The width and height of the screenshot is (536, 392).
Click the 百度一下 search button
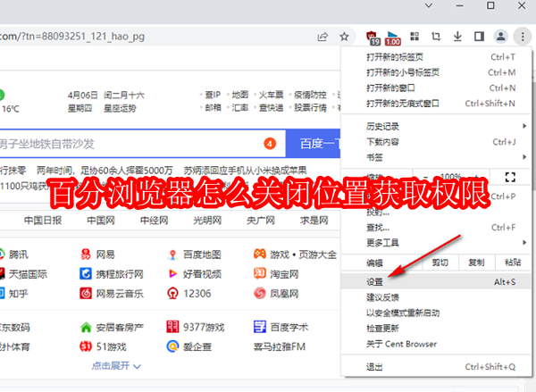pos(314,144)
